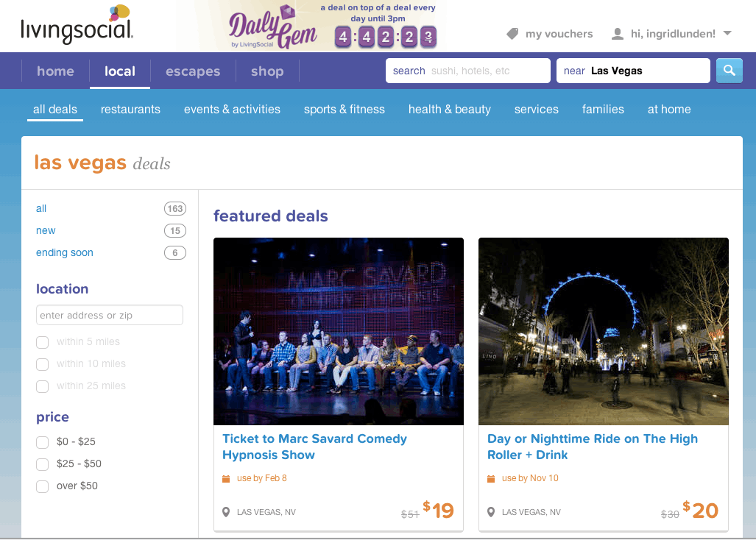This screenshot has height=540, width=756.
Task: Click the enter address or zip field
Action: tap(110, 315)
